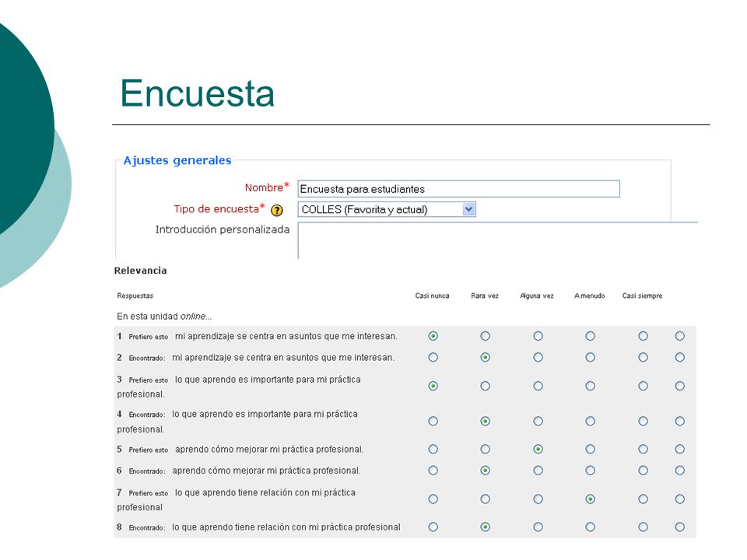Click the 'Relevancia' heading
The width and height of the screenshot is (747, 560).
point(141,271)
